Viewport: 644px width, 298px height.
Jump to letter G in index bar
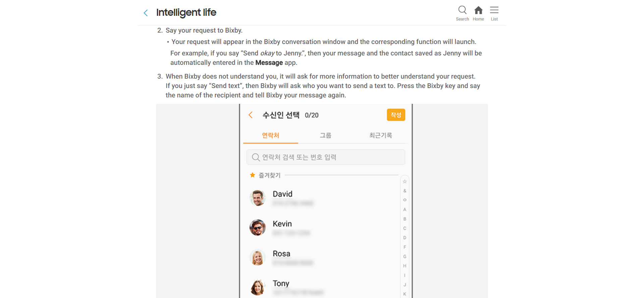[x=405, y=256]
